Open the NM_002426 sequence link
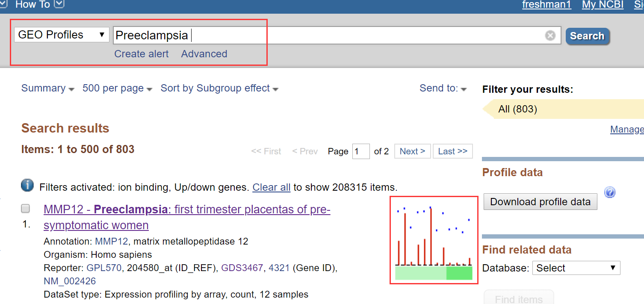The image size is (644, 304). click(x=70, y=281)
